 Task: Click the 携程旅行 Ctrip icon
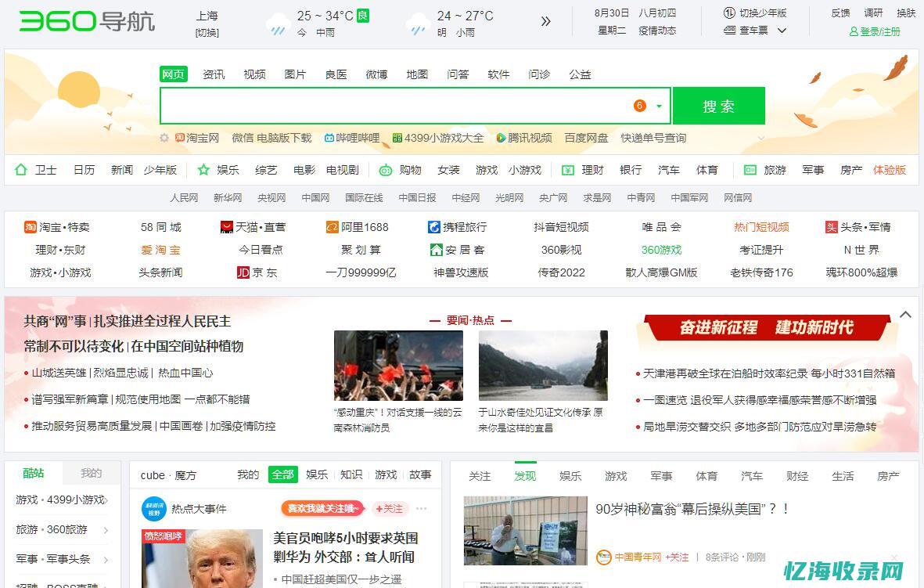pyautogui.click(x=434, y=227)
